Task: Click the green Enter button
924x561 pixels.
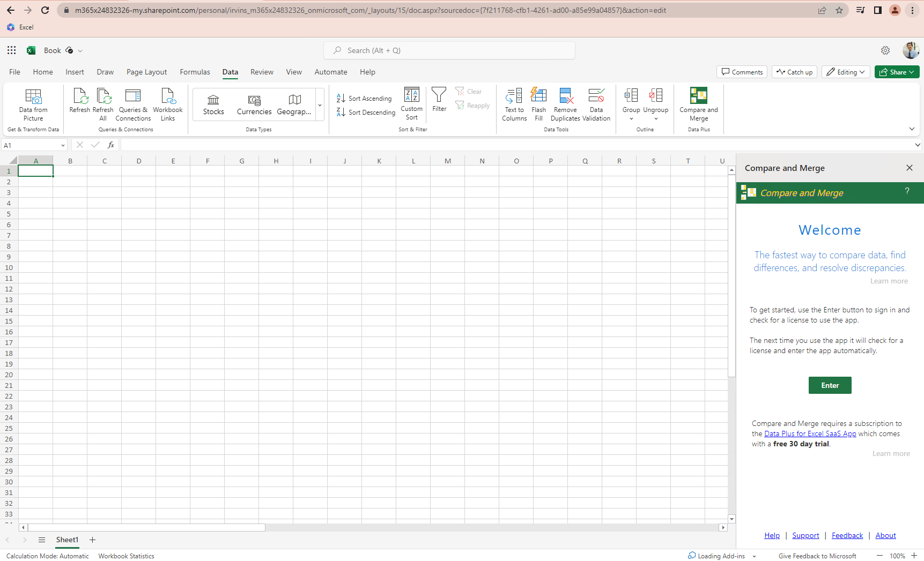Action: pos(830,385)
